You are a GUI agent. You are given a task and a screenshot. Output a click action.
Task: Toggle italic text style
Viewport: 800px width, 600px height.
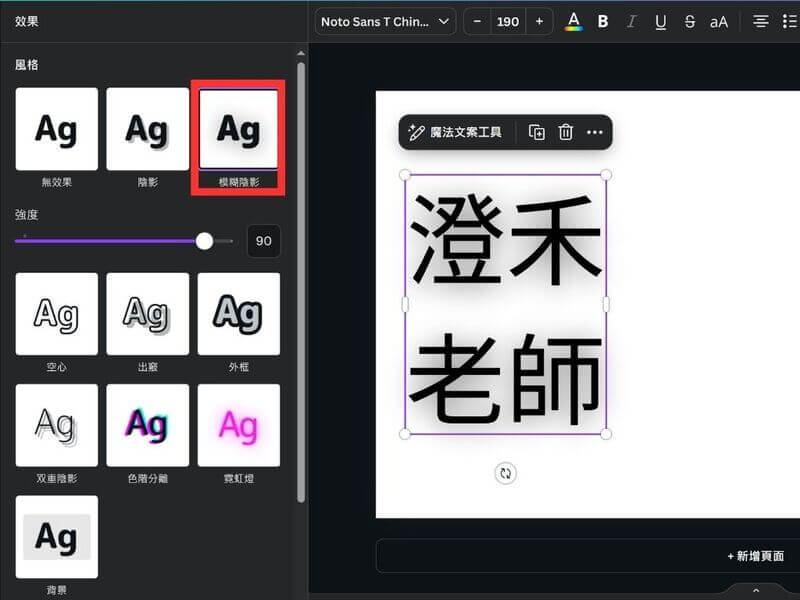pos(631,21)
